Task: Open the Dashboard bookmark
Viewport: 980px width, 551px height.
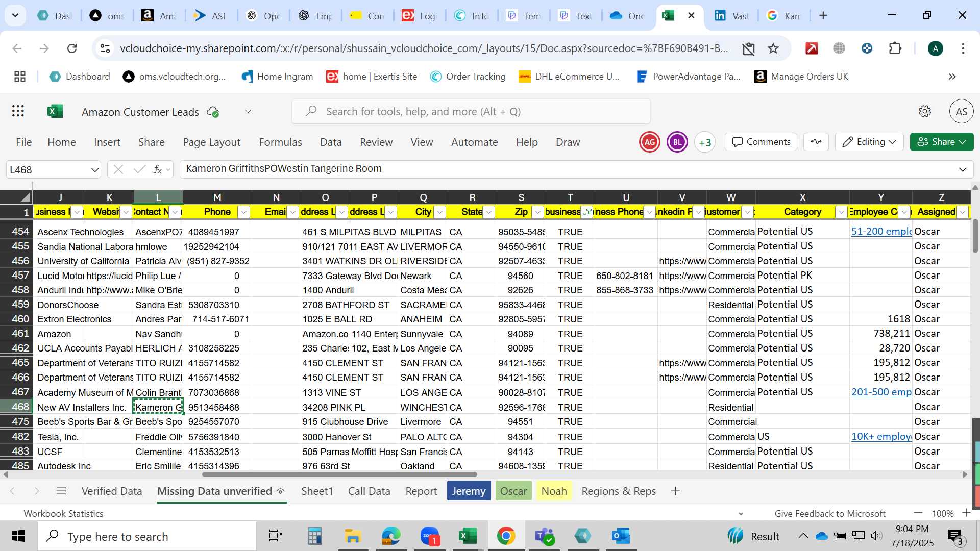Action: tap(80, 77)
